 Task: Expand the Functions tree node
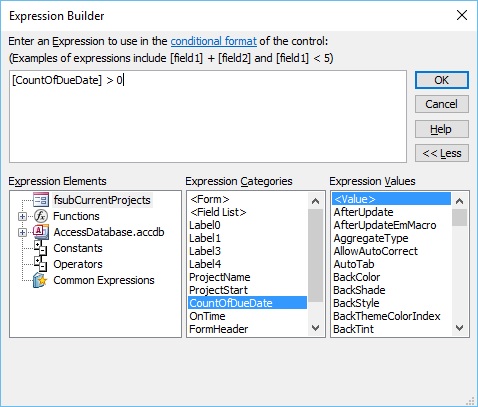tap(22, 216)
